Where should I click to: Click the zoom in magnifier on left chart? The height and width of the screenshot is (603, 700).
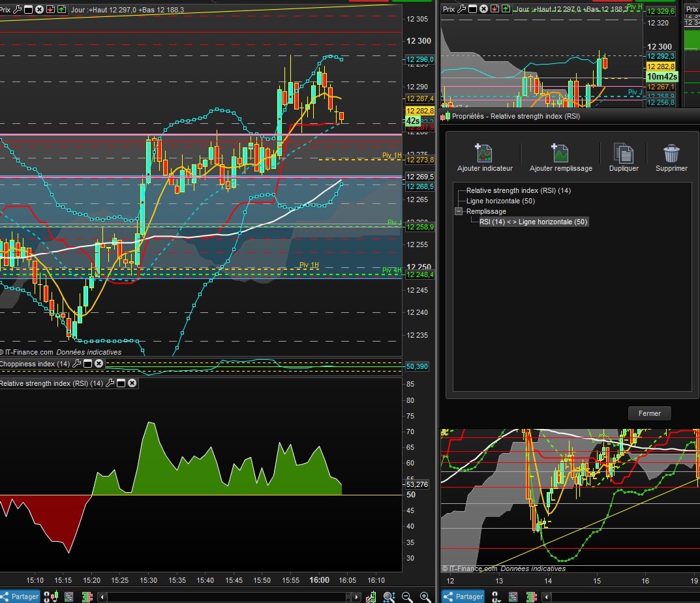(425, 596)
